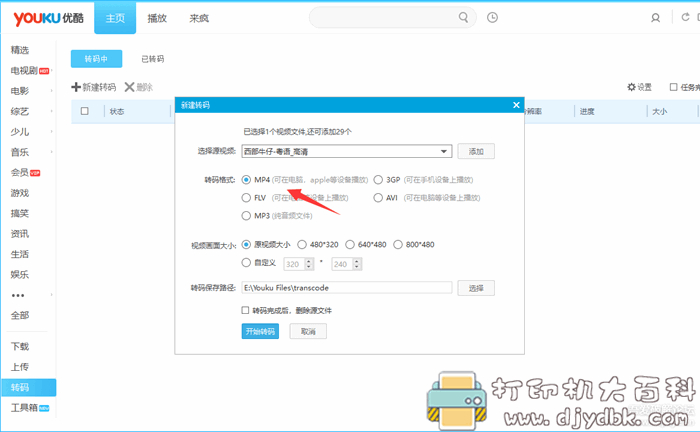Click the 删除 X button
Image resolution: width=700 pixels, height=432 pixels.
(138, 87)
